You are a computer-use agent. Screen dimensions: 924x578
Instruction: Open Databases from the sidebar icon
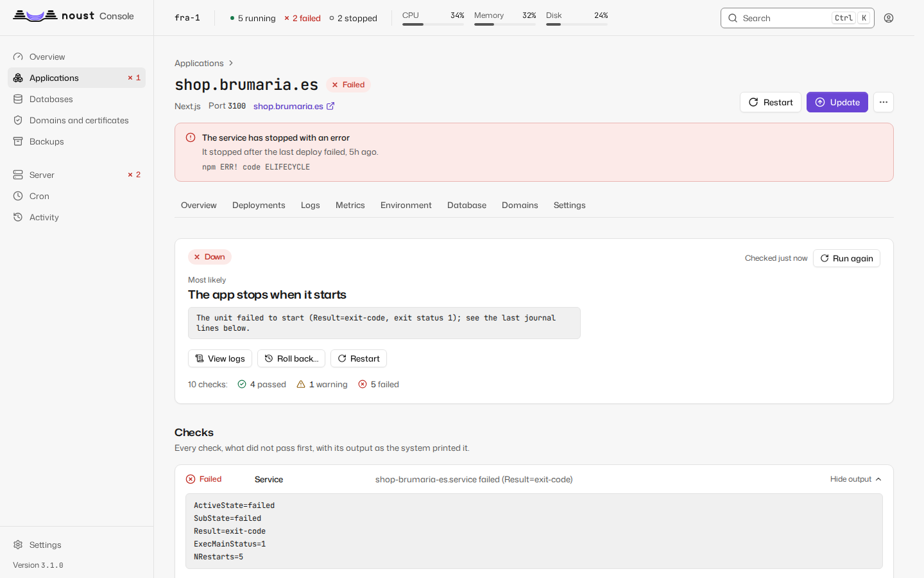pyautogui.click(x=18, y=99)
